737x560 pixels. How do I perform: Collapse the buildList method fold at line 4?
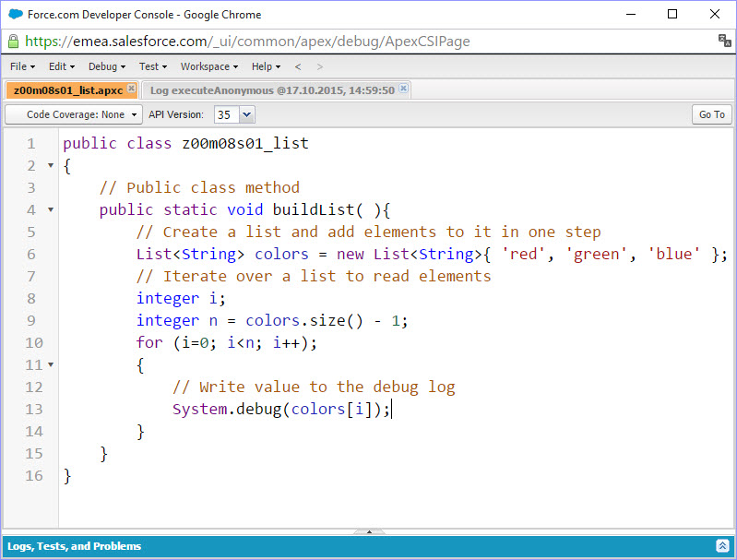pyautogui.click(x=50, y=210)
